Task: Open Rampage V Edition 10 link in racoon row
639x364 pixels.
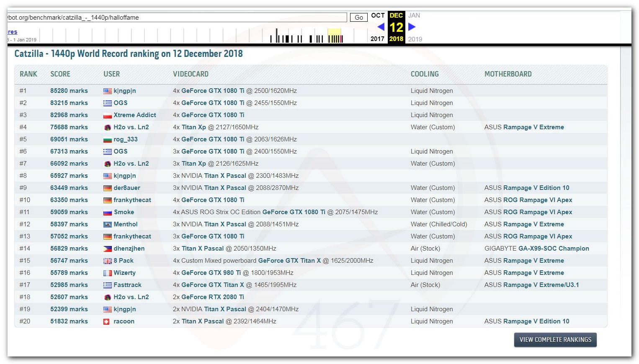Action: click(x=536, y=321)
